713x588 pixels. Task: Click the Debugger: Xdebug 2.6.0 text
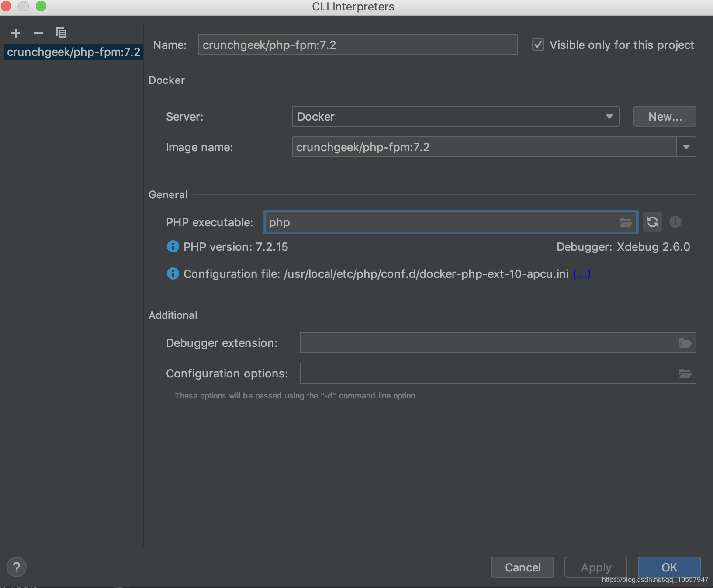[x=623, y=247]
